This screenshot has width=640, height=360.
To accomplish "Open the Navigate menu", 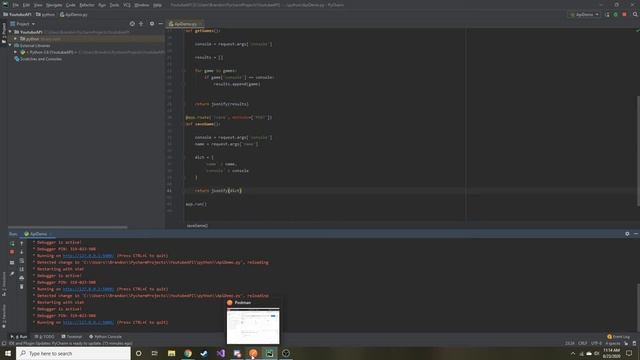I will [54, 5].
